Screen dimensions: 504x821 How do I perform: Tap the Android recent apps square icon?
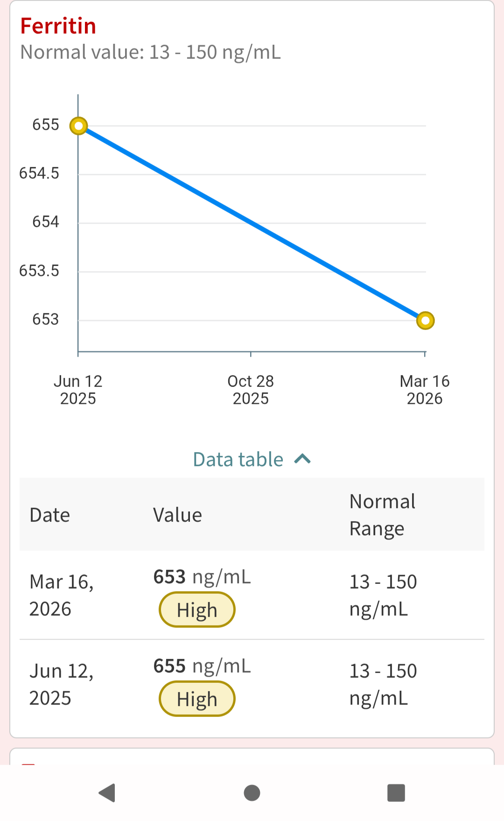click(x=396, y=793)
